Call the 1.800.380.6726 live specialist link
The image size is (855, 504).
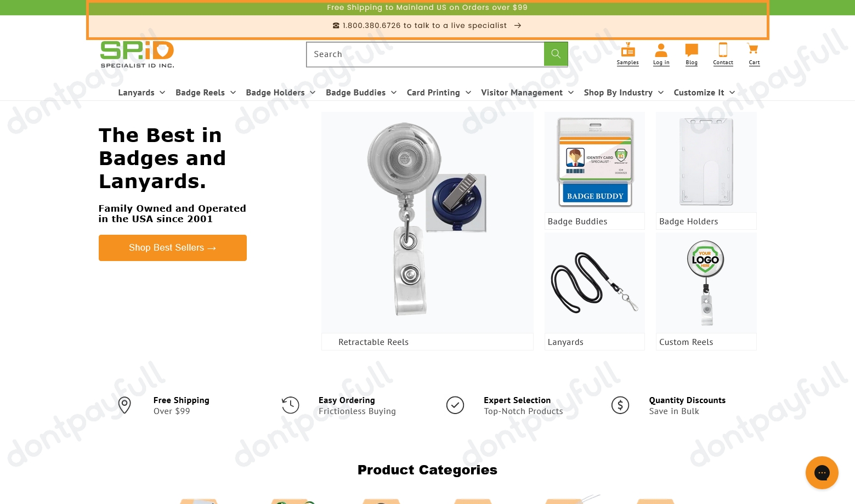(427, 26)
